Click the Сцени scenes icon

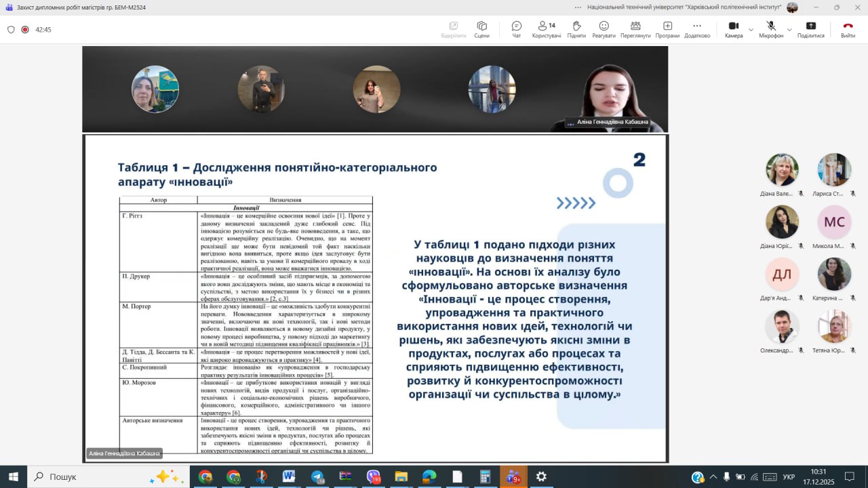pyautogui.click(x=481, y=29)
